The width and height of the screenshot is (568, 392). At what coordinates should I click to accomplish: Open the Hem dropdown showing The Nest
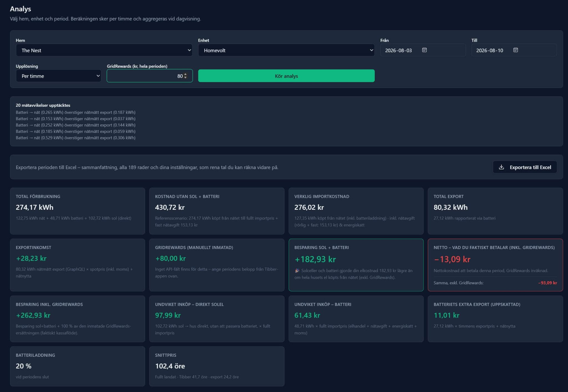click(x=104, y=50)
